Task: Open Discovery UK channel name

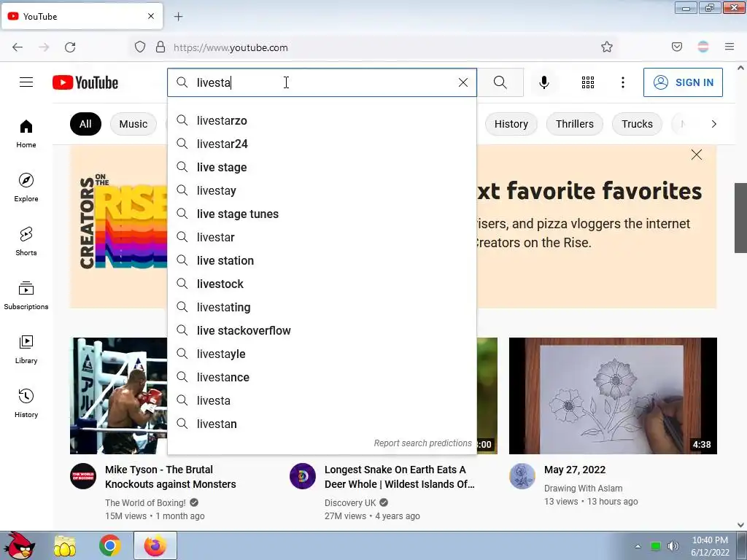Action: pos(350,503)
